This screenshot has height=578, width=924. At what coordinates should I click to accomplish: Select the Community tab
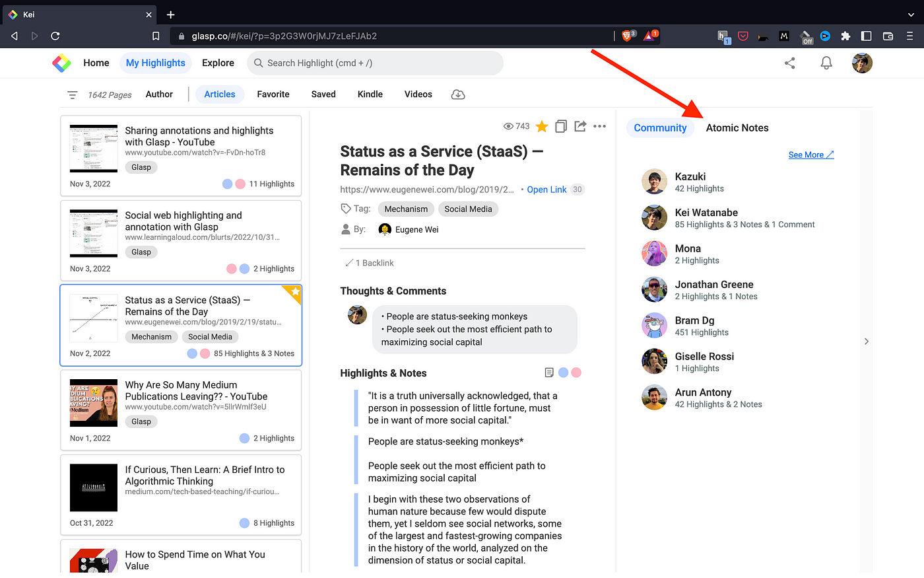click(660, 127)
